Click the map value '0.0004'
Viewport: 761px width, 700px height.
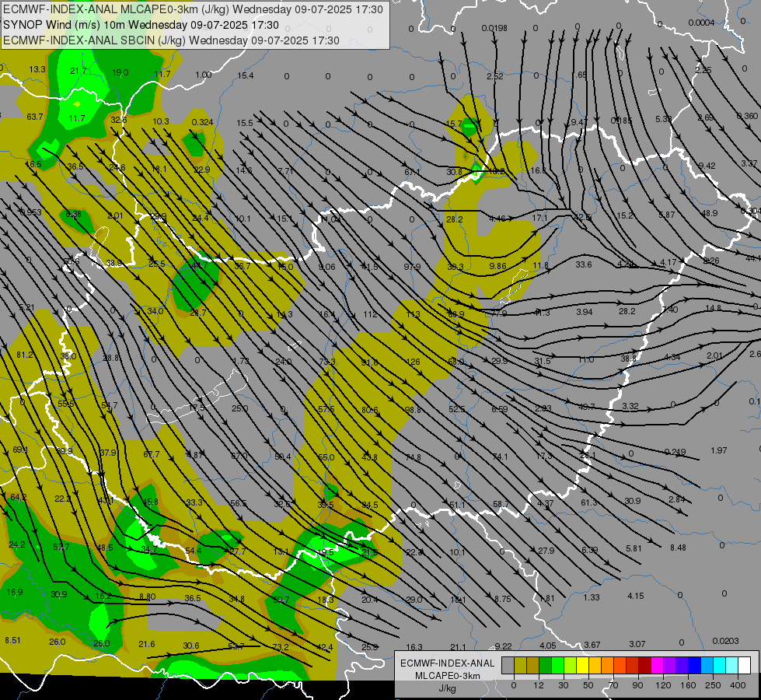[701, 23]
